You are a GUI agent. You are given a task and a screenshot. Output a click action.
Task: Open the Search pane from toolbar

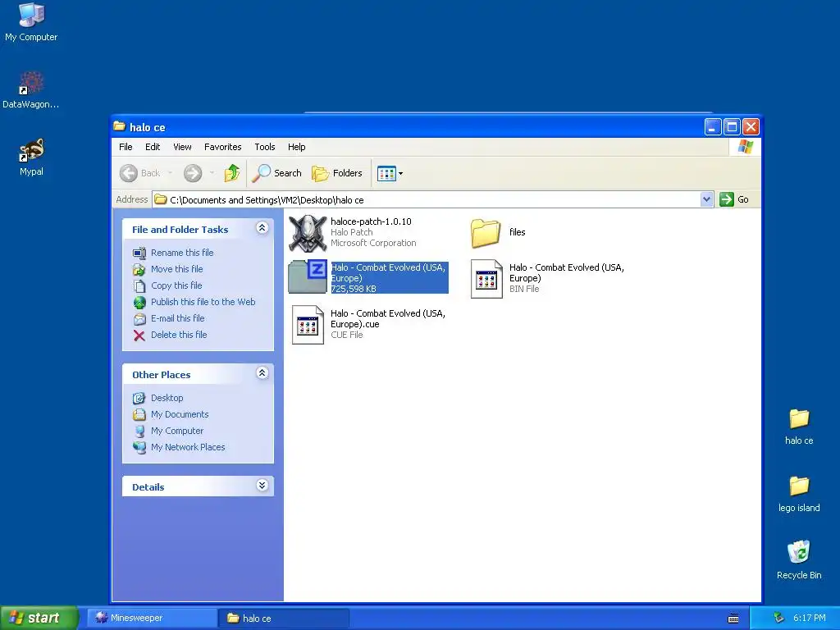pyautogui.click(x=277, y=173)
